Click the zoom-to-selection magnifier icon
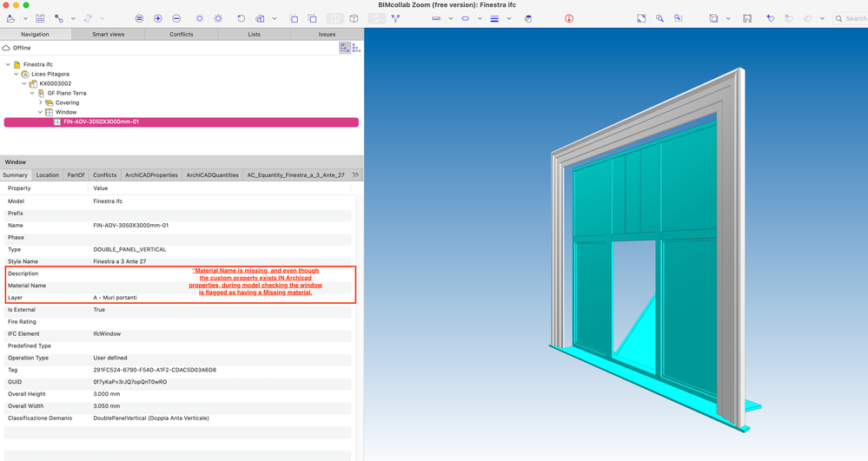This screenshot has height=461, width=868. (678, 18)
